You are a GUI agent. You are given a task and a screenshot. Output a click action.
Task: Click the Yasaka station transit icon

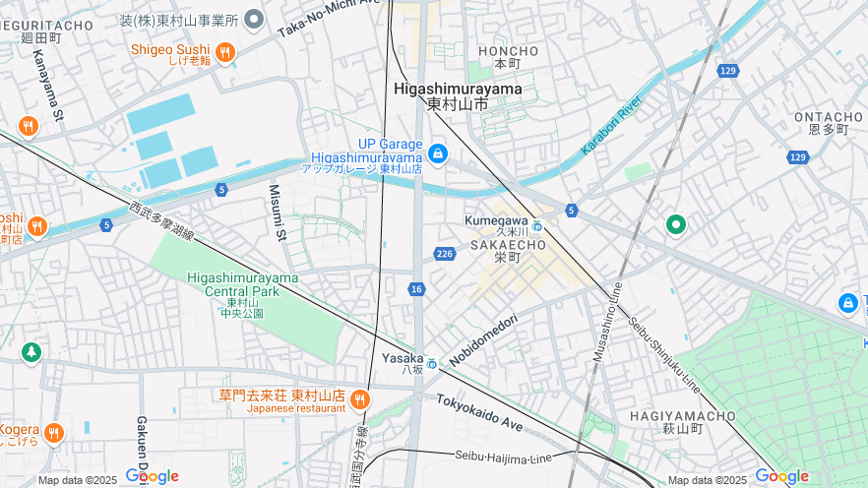432,364
